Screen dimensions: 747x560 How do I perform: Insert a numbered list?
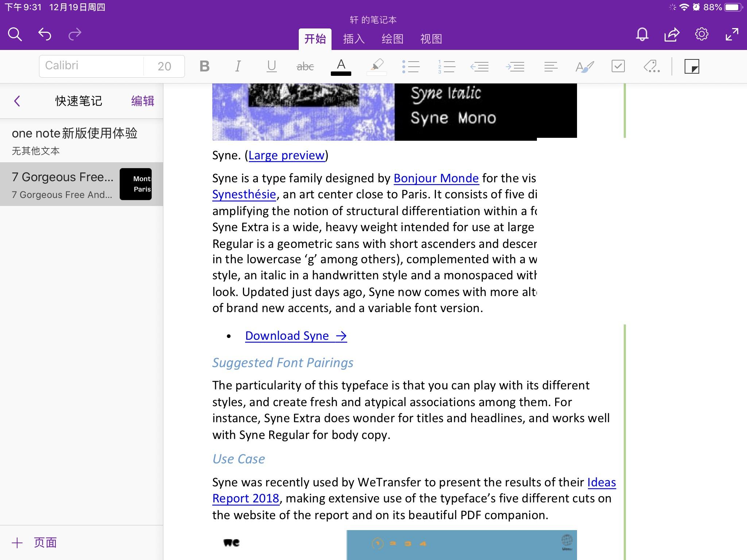point(446,67)
